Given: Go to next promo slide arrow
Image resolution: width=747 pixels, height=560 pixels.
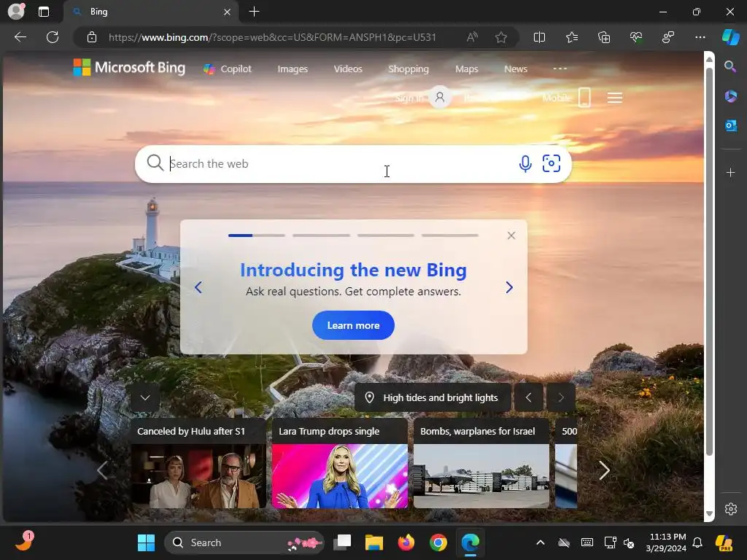Looking at the screenshot, I should point(508,287).
